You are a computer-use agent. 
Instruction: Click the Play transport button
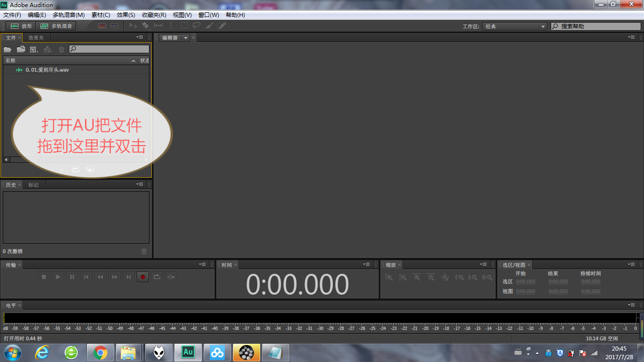58,277
